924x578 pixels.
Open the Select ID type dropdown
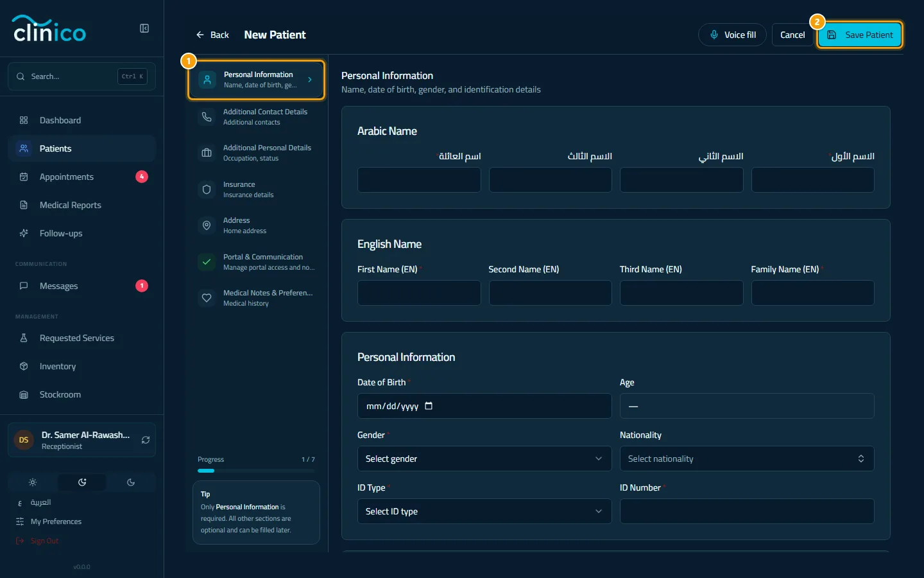click(484, 511)
